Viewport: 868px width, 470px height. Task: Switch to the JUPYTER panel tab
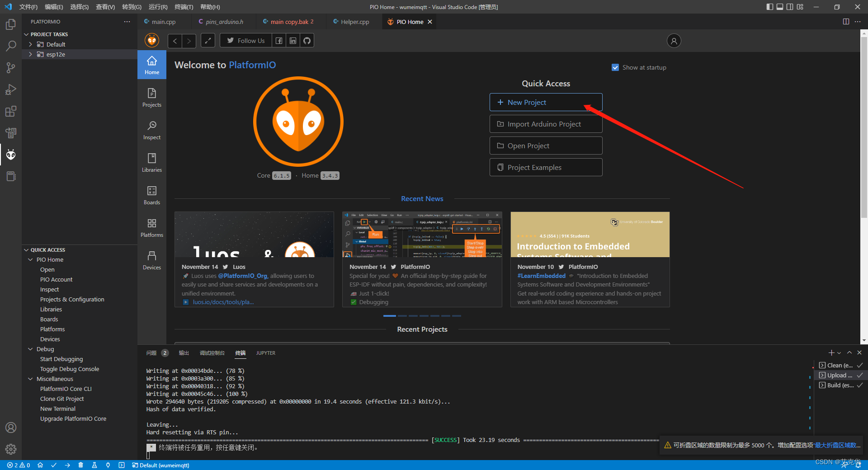click(265, 353)
